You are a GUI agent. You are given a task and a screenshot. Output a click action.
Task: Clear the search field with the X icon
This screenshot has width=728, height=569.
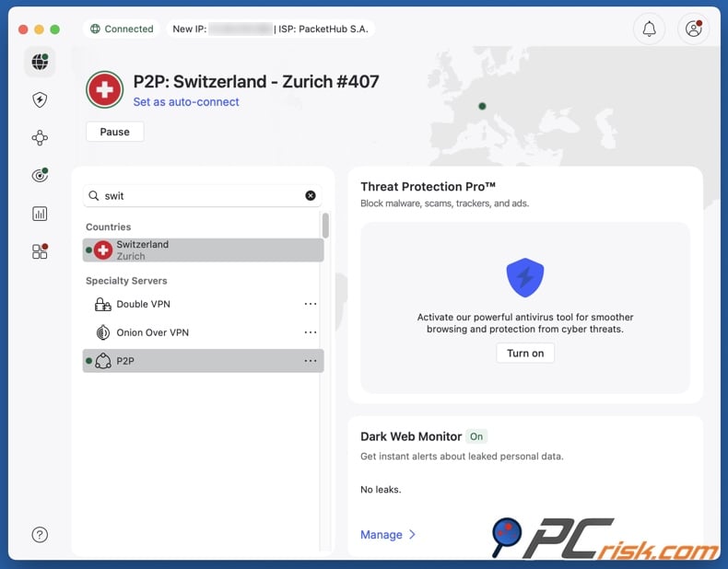coord(311,196)
